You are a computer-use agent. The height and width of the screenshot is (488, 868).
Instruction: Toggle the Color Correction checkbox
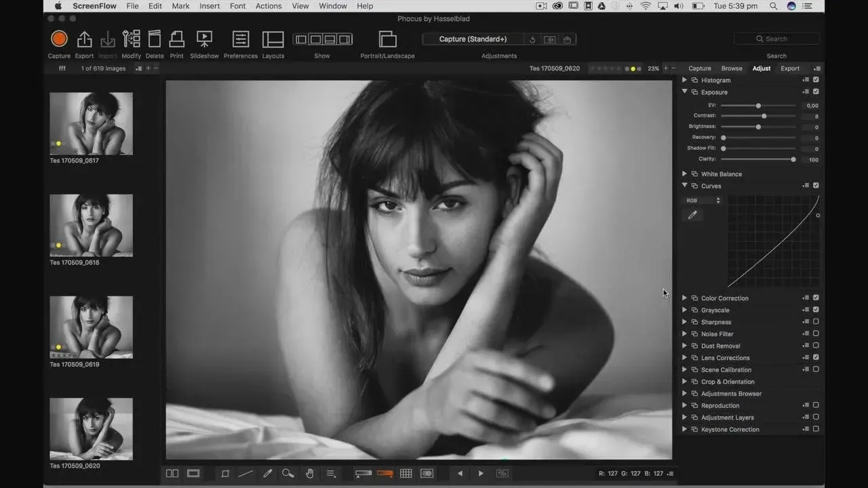click(816, 298)
